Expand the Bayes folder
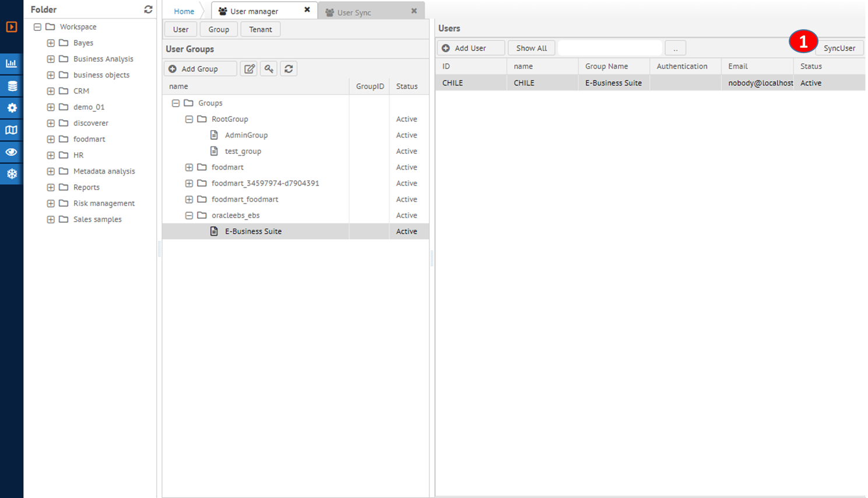Image resolution: width=868 pixels, height=498 pixels. [51, 43]
